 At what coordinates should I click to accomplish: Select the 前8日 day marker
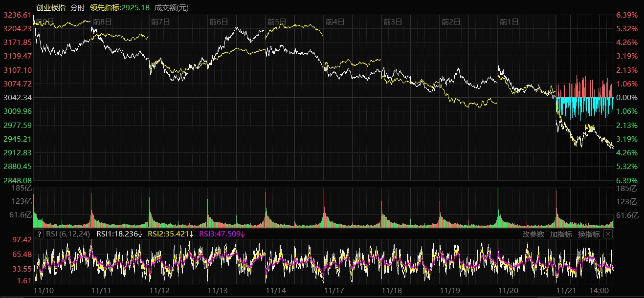click(102, 21)
